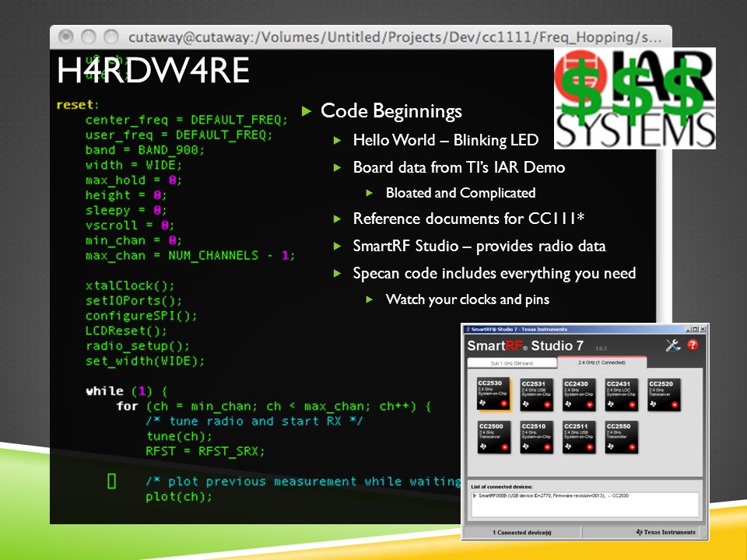This screenshot has width=747, height=560.
Task: Click the TI logo on the CC2430 tile
Action: tap(568, 404)
